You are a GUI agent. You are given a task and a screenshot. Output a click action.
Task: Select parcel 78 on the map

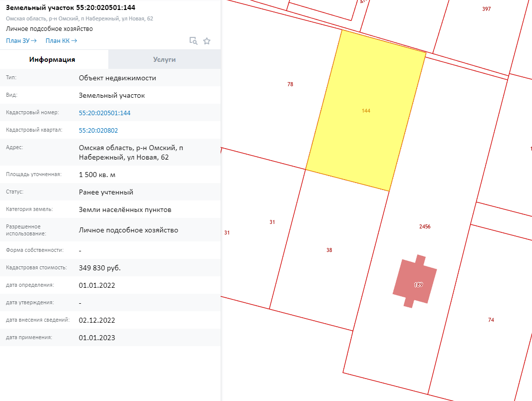290,85
